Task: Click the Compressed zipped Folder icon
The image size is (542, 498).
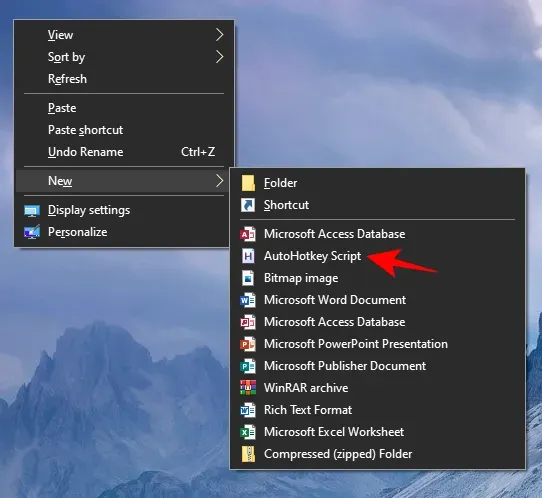Action: click(248, 454)
